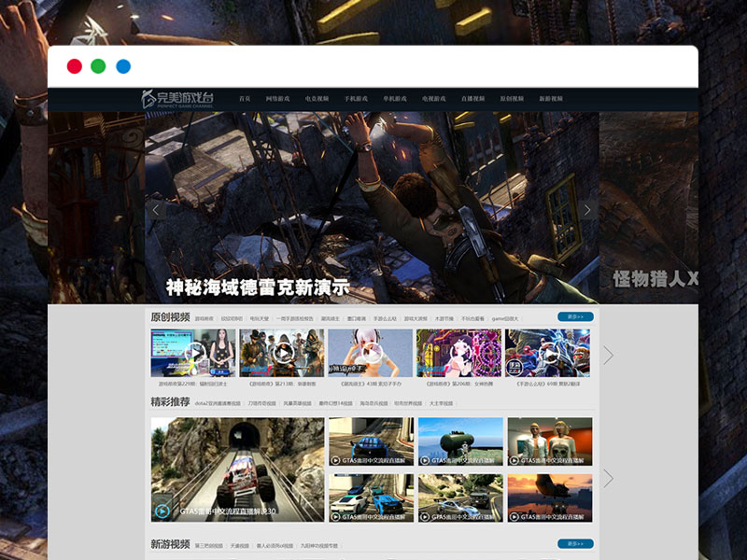Play the first video in 原创视频 row
Image resolution: width=747 pixels, height=560 pixels.
coord(193,353)
